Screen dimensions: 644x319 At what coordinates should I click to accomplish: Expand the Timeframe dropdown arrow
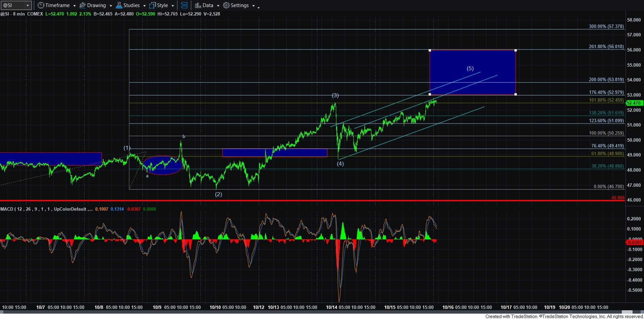point(74,6)
